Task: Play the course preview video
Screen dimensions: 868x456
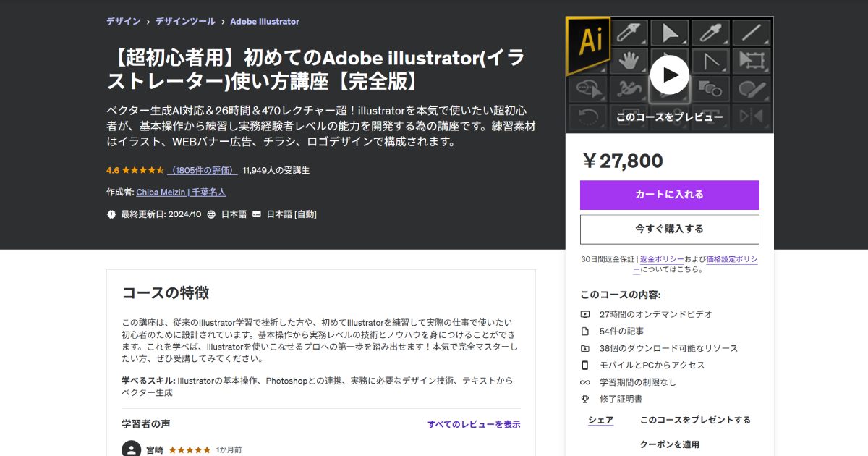Action: (x=669, y=75)
